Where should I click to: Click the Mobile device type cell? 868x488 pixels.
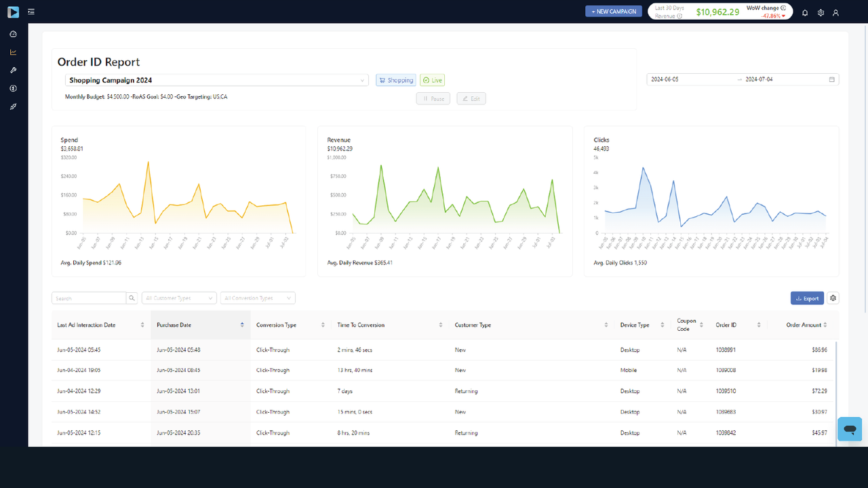point(628,371)
